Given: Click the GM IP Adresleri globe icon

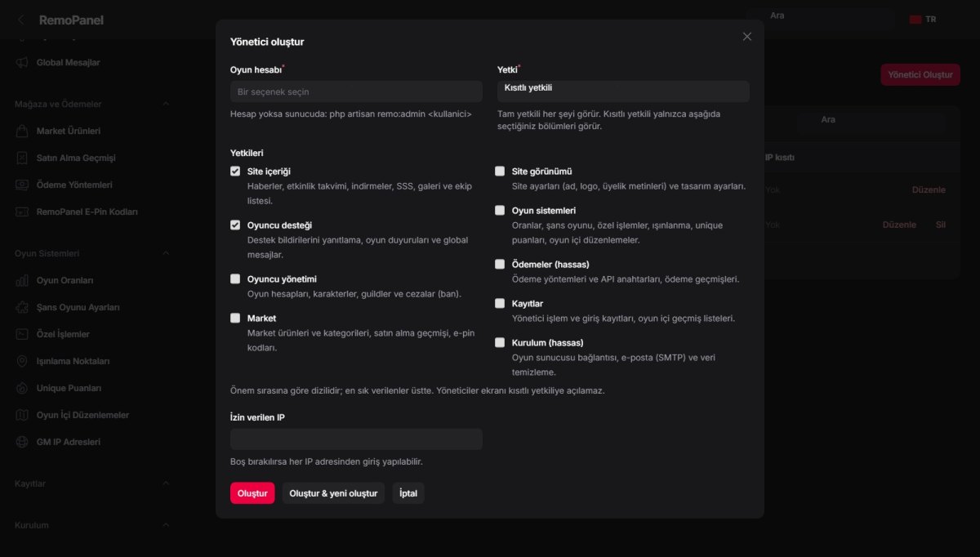Looking at the screenshot, I should point(22,442).
